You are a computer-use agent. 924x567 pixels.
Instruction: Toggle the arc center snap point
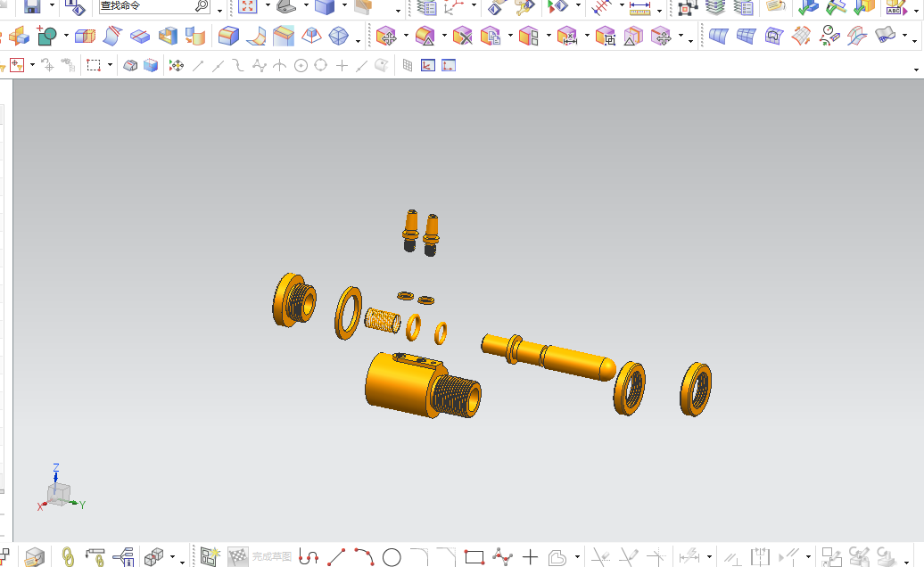point(301,65)
